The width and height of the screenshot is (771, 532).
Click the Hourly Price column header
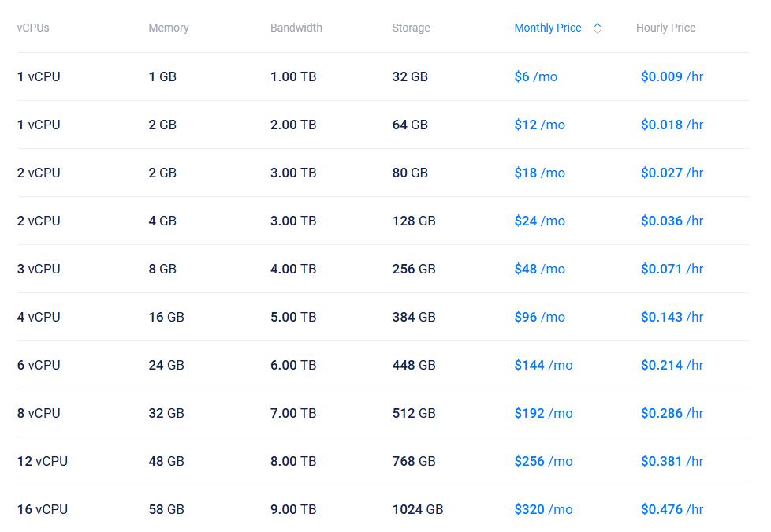point(665,28)
